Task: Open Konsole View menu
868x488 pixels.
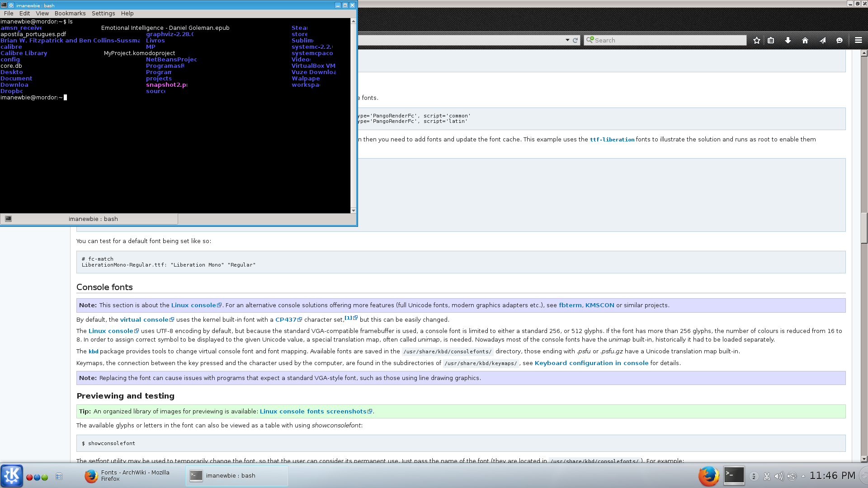Action: click(42, 14)
